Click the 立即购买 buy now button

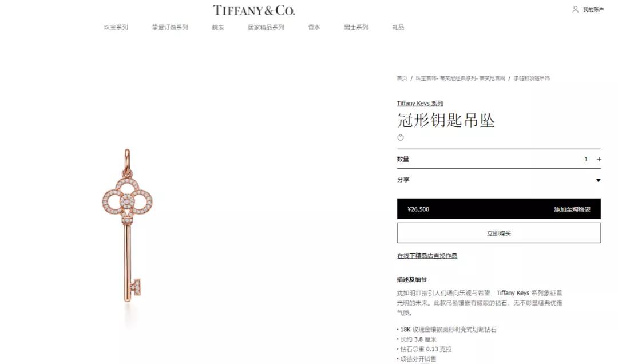(498, 233)
